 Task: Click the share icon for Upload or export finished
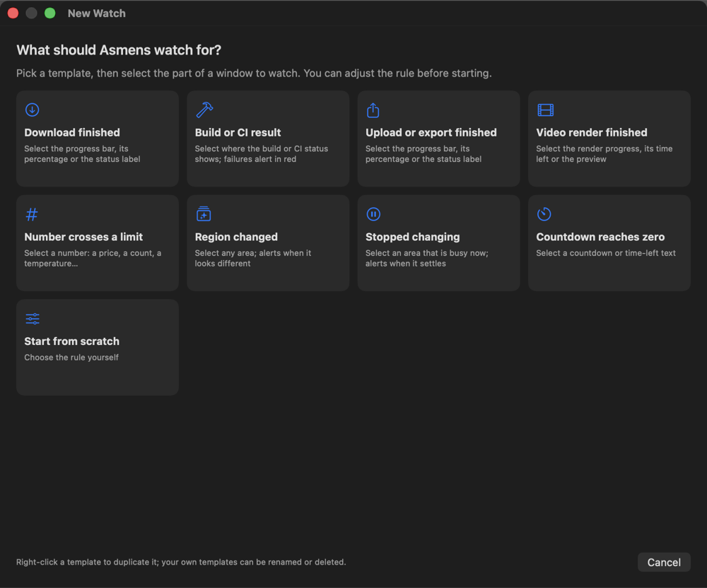(x=373, y=110)
